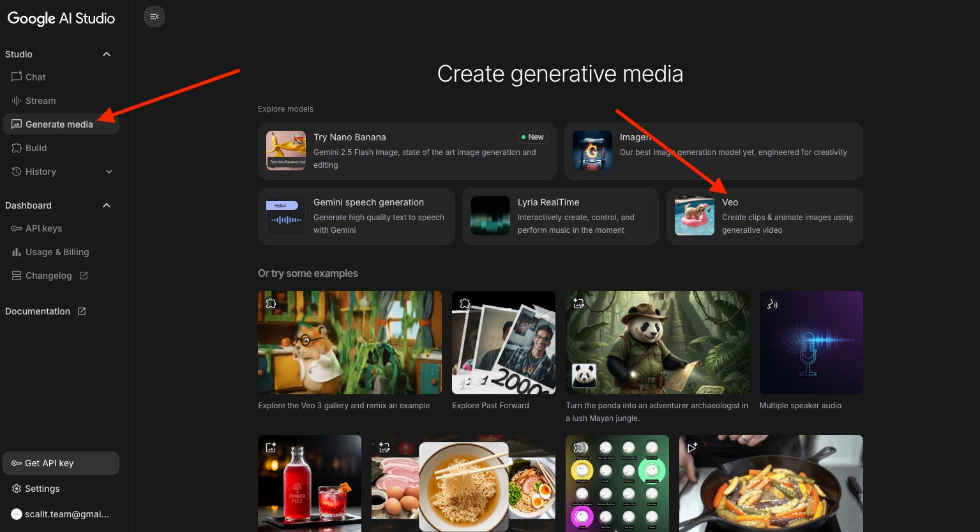
Task: Click the play icon on skillet vegetables example
Action: pyautogui.click(x=692, y=448)
